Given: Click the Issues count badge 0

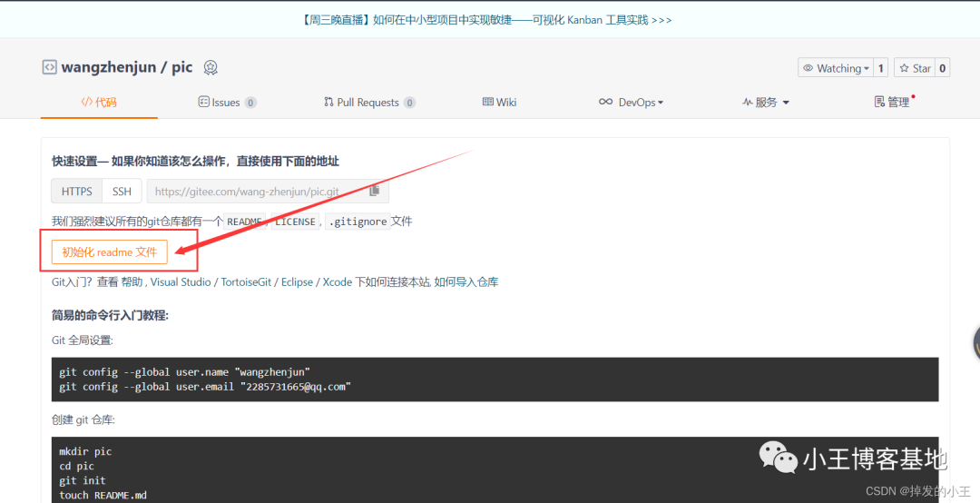Looking at the screenshot, I should pyautogui.click(x=250, y=103).
